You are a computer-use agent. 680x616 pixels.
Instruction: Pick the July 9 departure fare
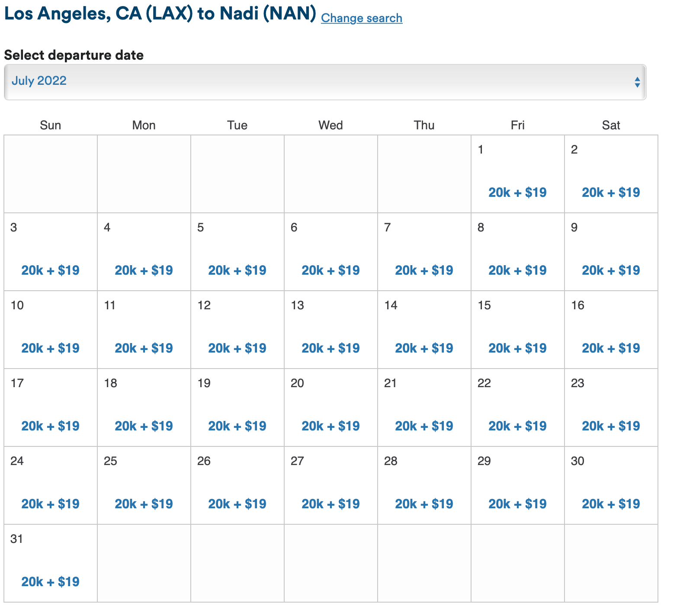click(x=611, y=270)
